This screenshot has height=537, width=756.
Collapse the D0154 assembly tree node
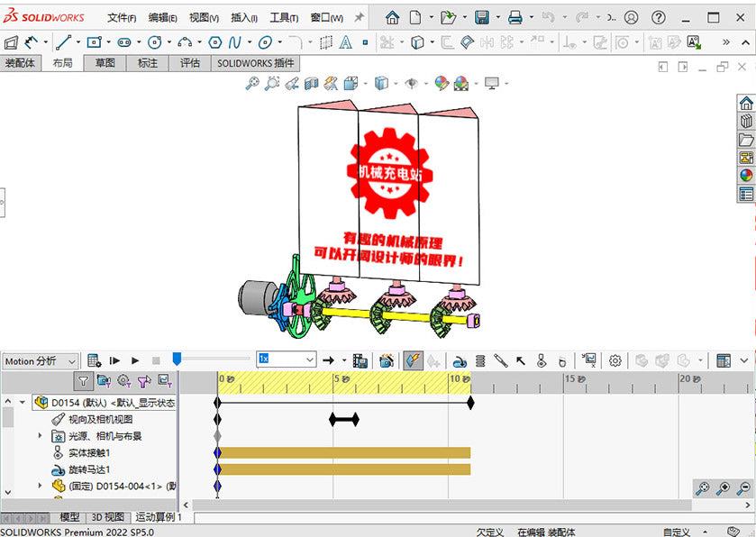tap(23, 402)
